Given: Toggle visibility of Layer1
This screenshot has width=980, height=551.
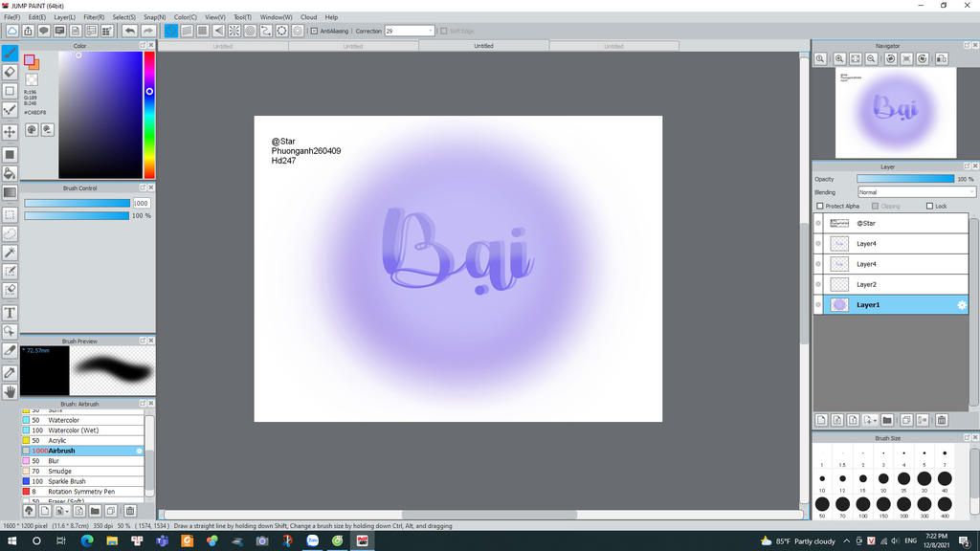Looking at the screenshot, I should 818,305.
